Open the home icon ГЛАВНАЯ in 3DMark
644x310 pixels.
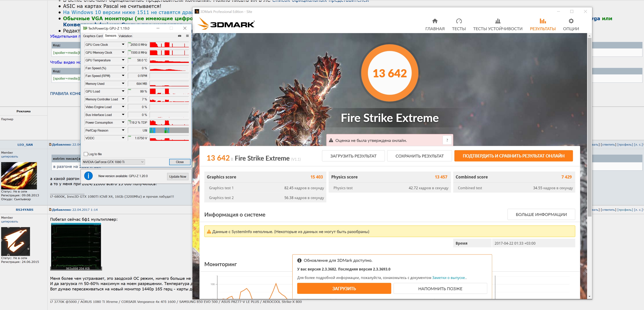(435, 21)
